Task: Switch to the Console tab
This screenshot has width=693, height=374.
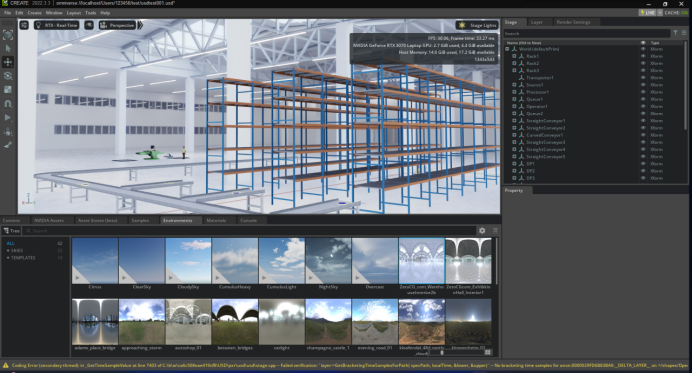Action: [248, 220]
